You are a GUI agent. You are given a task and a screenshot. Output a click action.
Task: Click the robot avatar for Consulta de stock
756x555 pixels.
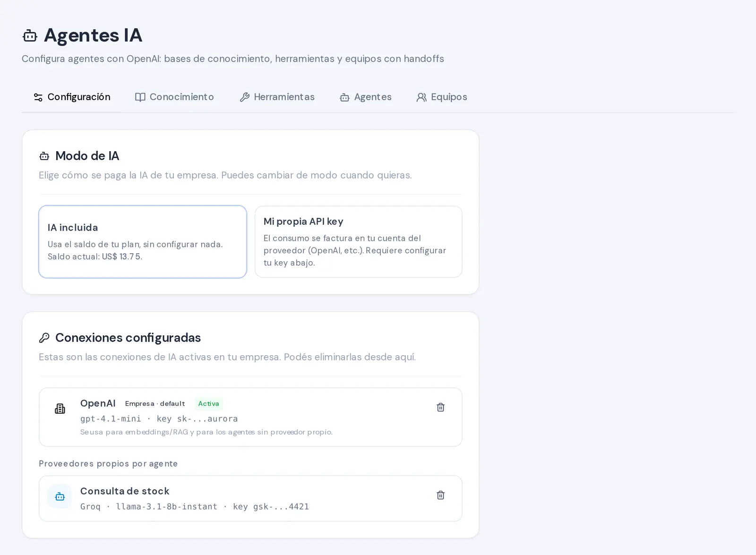click(x=60, y=496)
